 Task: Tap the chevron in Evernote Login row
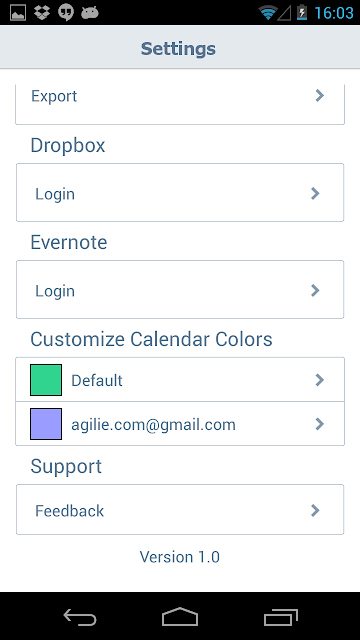click(315, 290)
